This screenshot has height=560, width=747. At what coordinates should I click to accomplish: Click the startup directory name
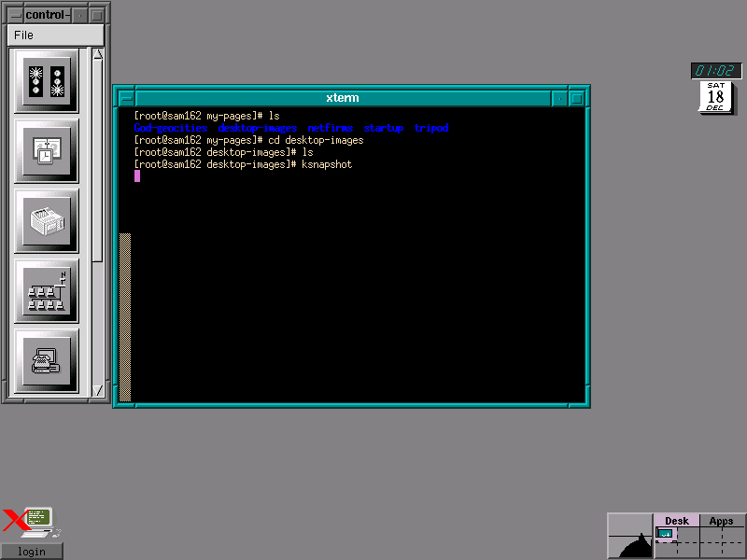[384, 128]
